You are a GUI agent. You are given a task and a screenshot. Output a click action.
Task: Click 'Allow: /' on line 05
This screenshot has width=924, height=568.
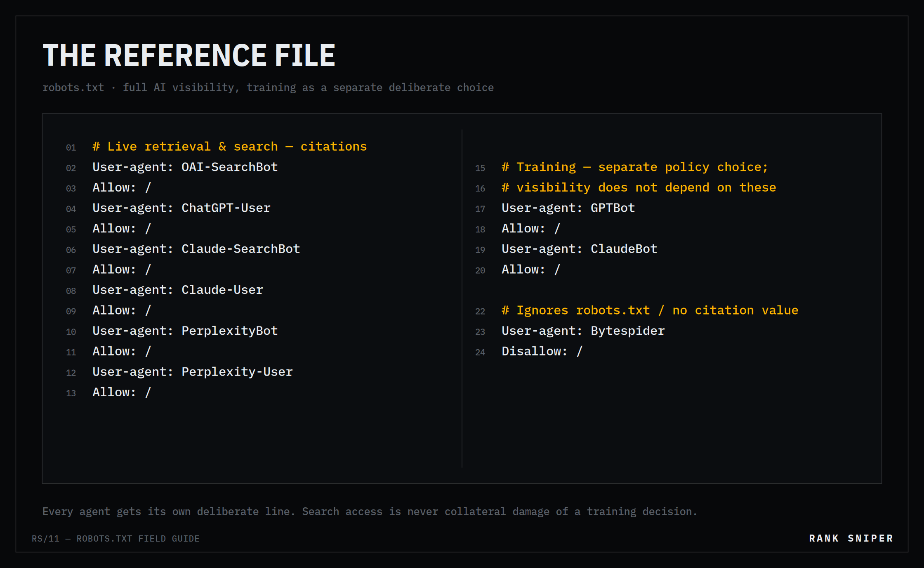click(x=122, y=228)
